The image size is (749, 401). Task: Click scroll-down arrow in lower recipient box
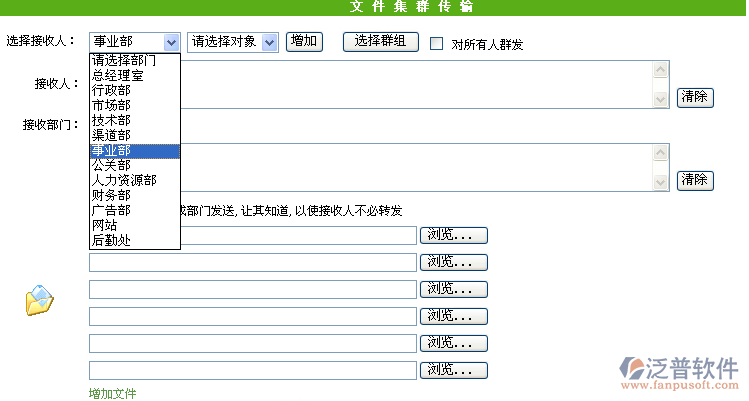(661, 183)
